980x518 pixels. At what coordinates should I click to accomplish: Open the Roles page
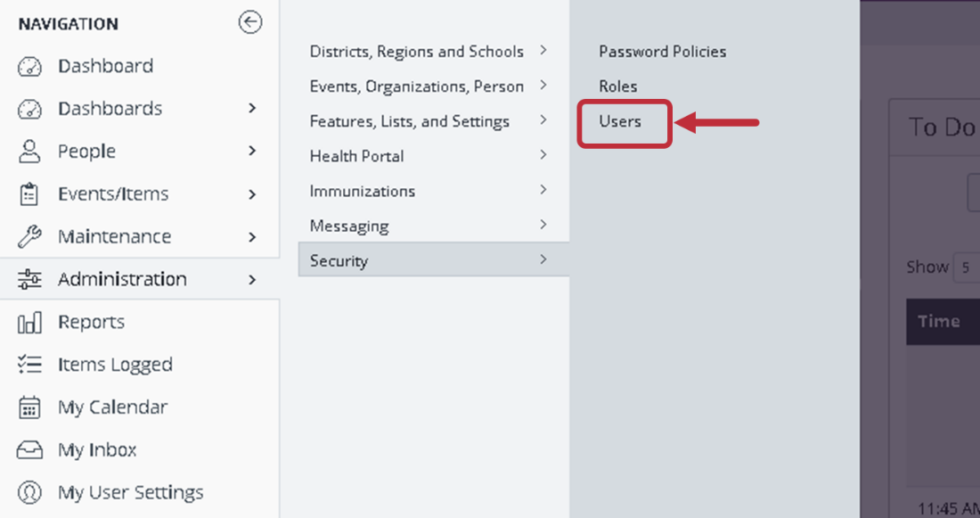[618, 86]
